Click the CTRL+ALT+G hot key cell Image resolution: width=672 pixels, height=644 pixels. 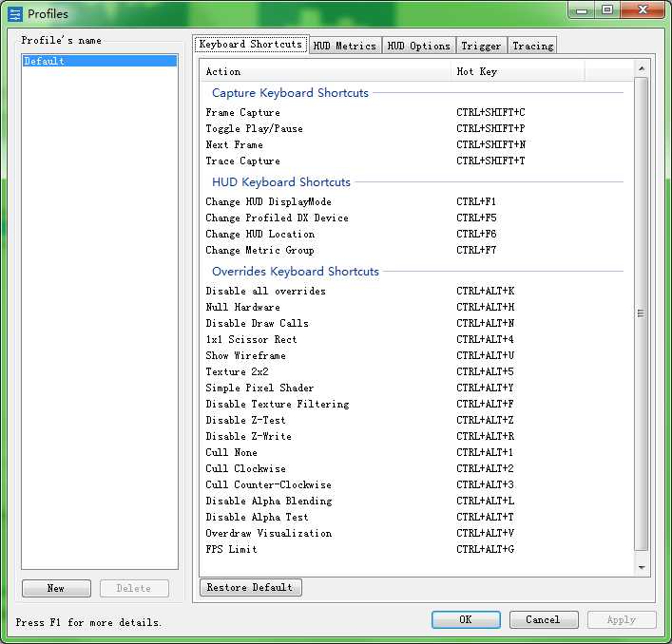pos(485,549)
